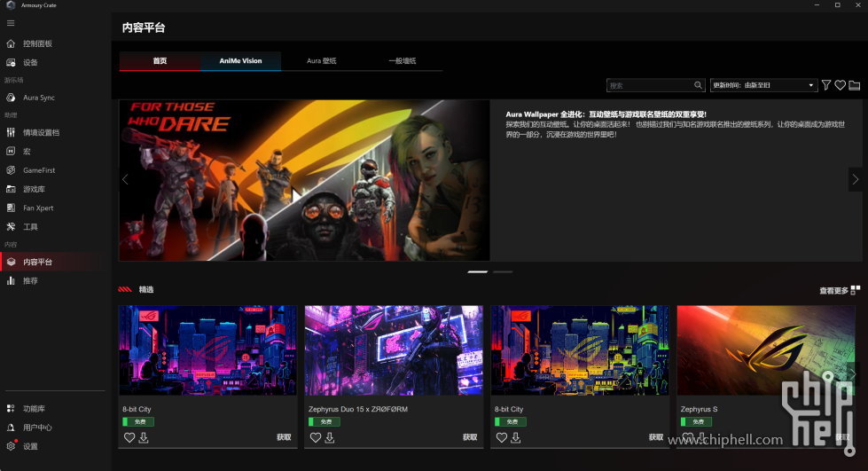Open 功能库 in the sidebar

tap(34, 408)
